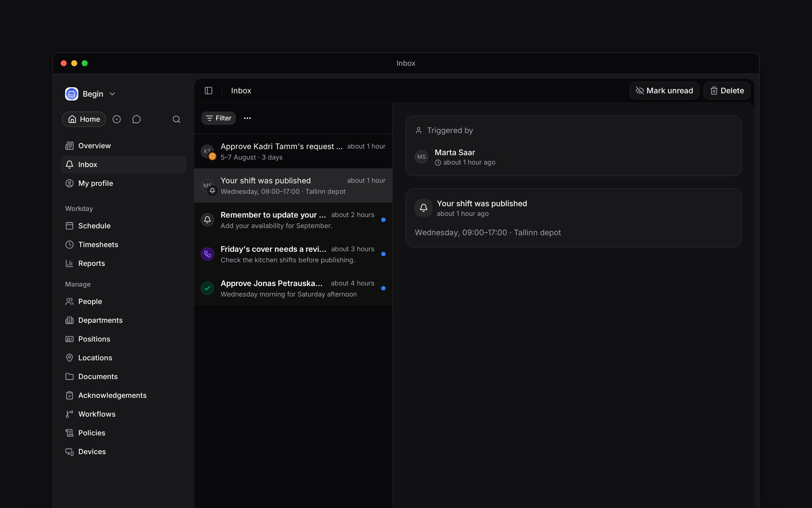Open the search icon in sidebar
812x508 pixels.
pos(177,119)
